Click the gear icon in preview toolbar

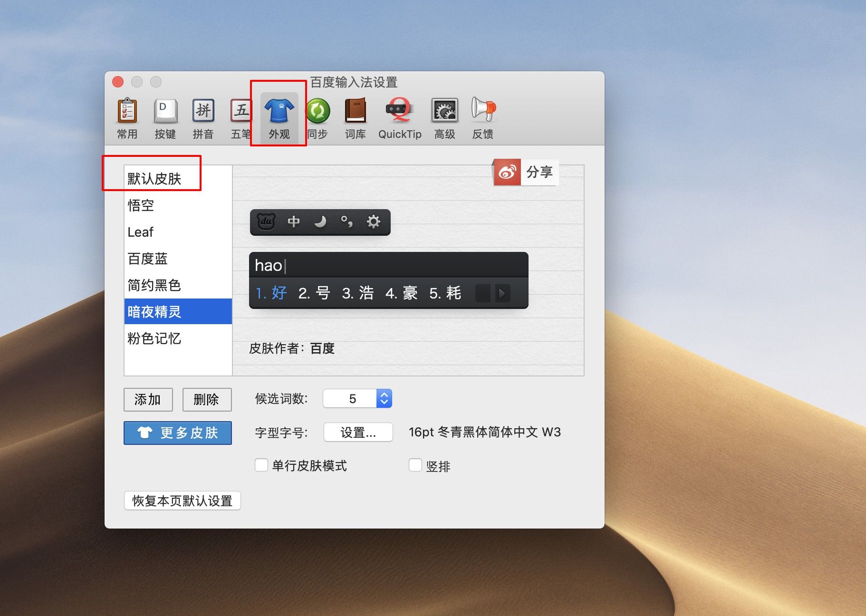(x=374, y=221)
